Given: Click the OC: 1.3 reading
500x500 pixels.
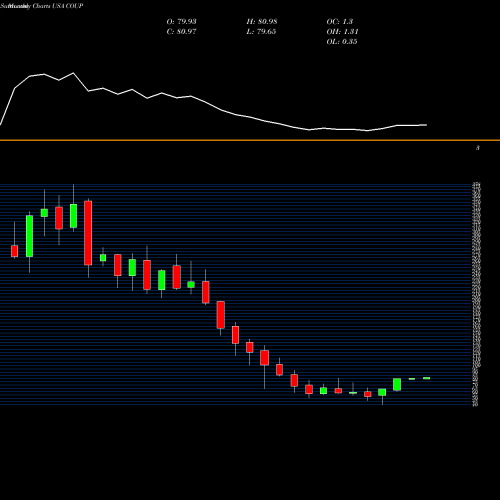Looking at the screenshot, I should click(340, 22).
